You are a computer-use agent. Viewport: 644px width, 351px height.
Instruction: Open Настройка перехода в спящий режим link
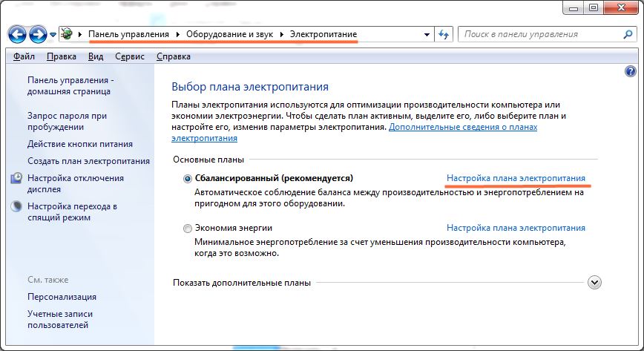point(72,211)
